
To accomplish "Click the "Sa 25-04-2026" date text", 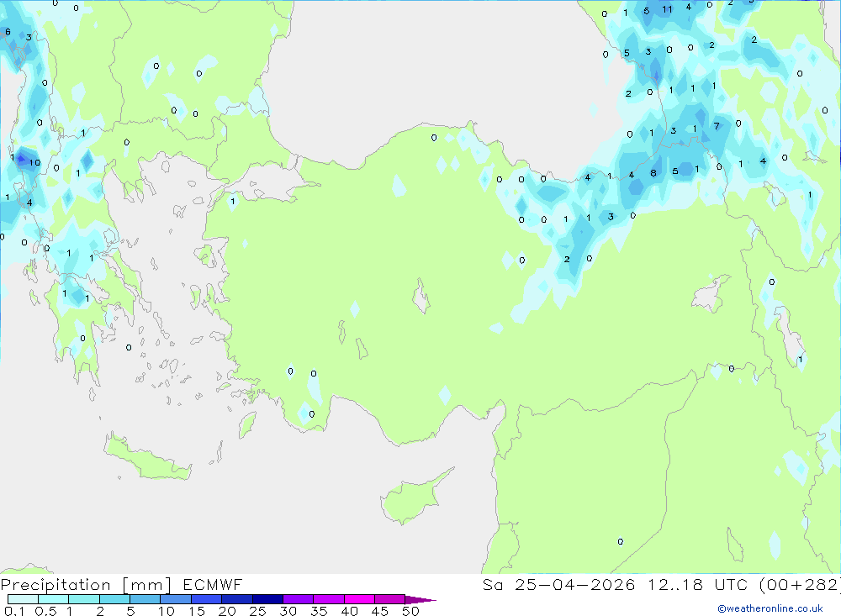I will pyautogui.click(x=558, y=584).
